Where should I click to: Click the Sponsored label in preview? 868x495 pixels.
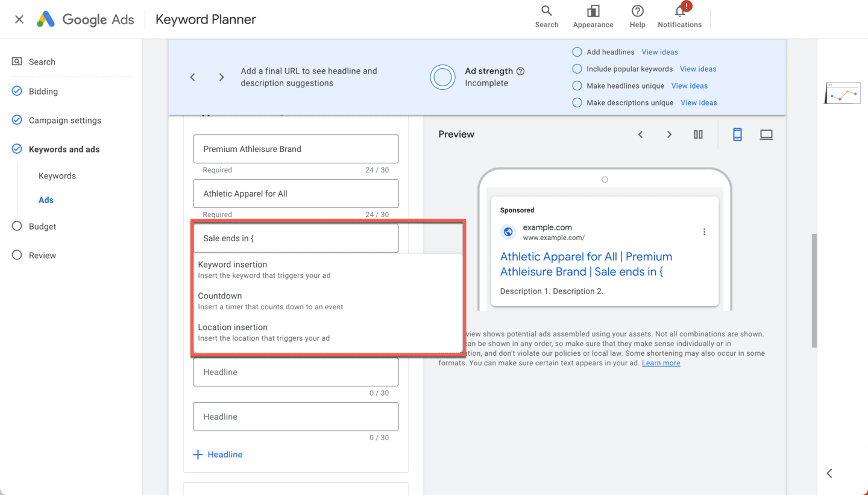coord(517,210)
